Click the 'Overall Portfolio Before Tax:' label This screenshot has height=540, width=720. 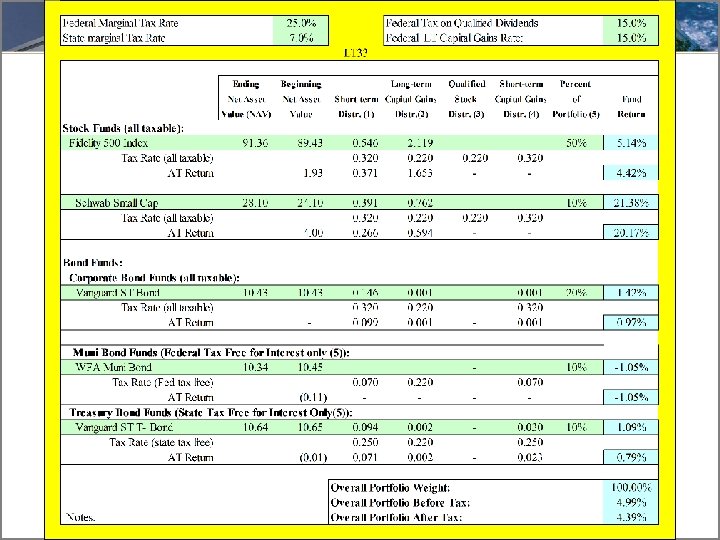pyautogui.click(x=400, y=503)
